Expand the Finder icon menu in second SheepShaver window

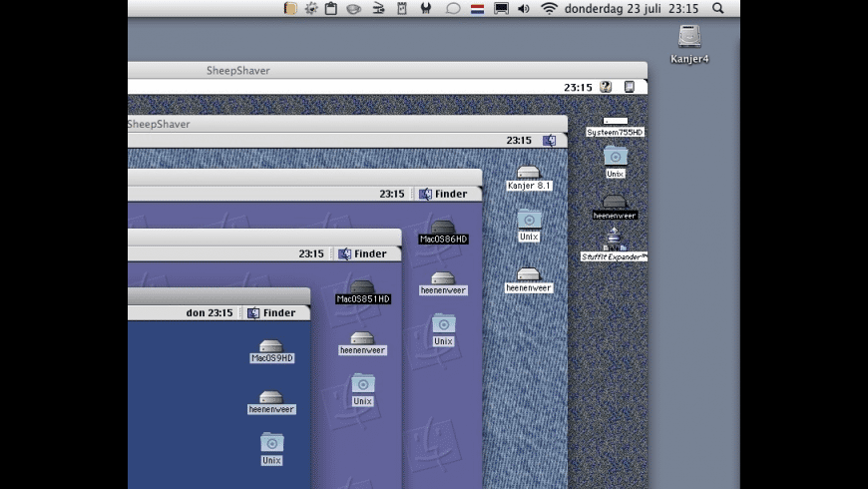549,141
